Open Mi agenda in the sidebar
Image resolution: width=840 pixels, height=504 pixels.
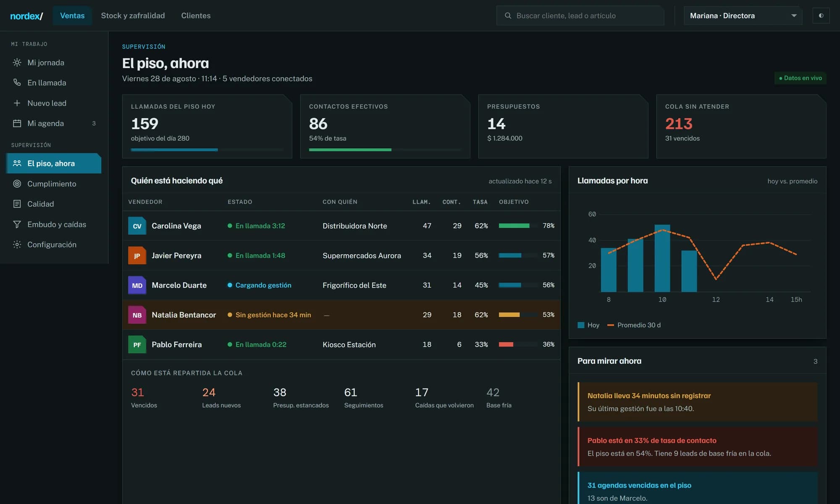[x=54, y=123]
